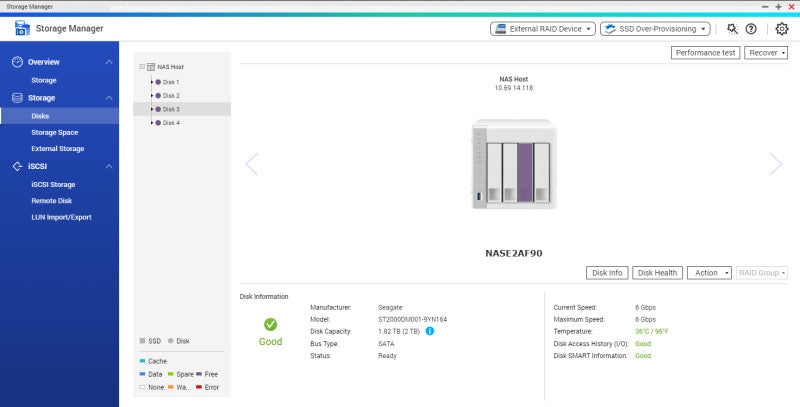Screen dimensions: 800x407
Task: Click the Current Speed 6 Gbps value
Action: tap(645, 308)
